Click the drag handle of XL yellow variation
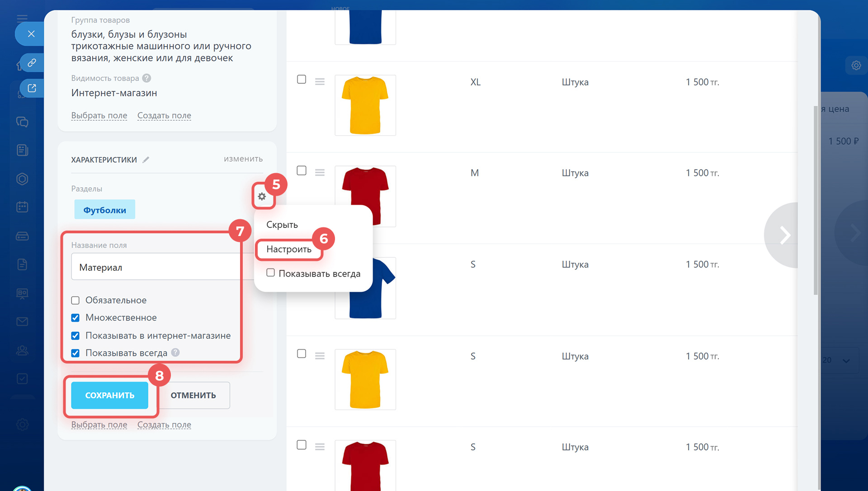This screenshot has width=868, height=491. 320,82
